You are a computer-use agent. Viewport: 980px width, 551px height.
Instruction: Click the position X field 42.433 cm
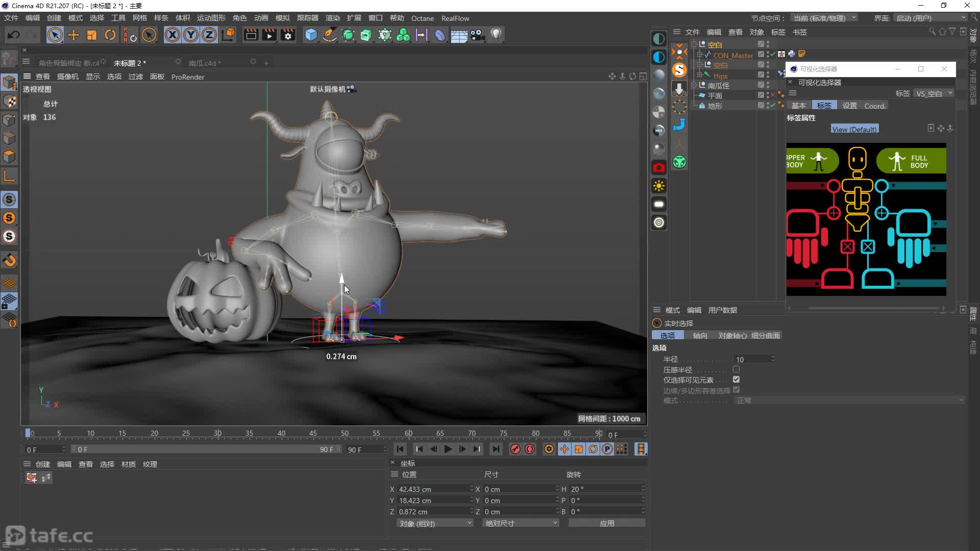(435, 489)
